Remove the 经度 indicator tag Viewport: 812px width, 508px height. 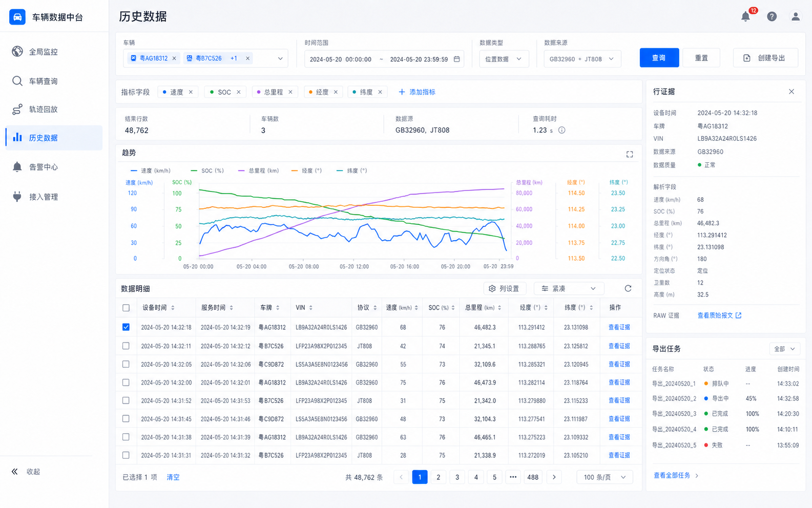coord(336,92)
